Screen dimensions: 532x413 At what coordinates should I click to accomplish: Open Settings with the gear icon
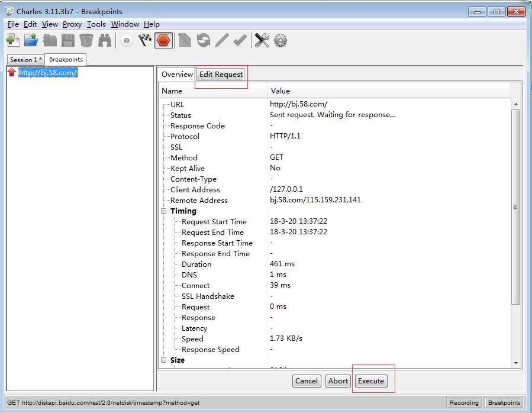[280, 40]
